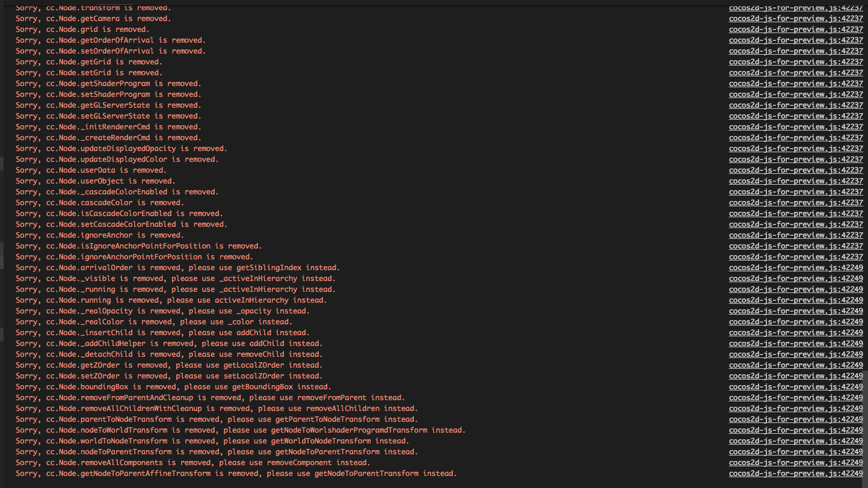Click the cc.Node._realColor removed log message
The image size is (868, 488).
pos(153,322)
